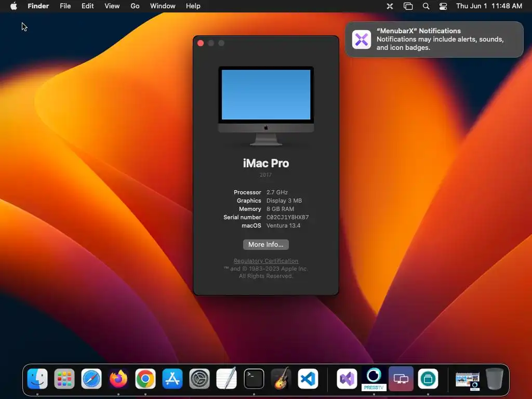Open Finder from the Dock
This screenshot has width=532, height=399.
(37, 378)
